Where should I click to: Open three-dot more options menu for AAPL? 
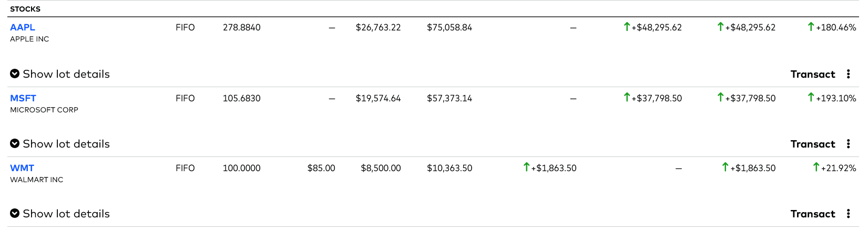click(x=849, y=74)
